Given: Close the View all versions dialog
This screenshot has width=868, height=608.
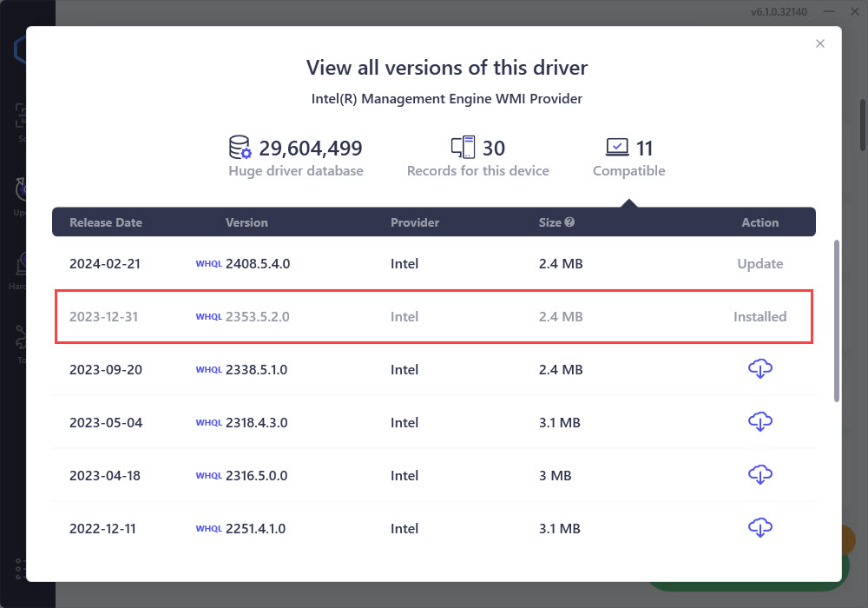Looking at the screenshot, I should coord(820,44).
